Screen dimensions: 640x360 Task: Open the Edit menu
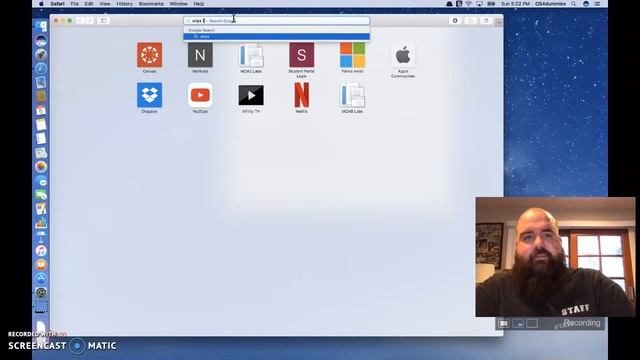89,4
